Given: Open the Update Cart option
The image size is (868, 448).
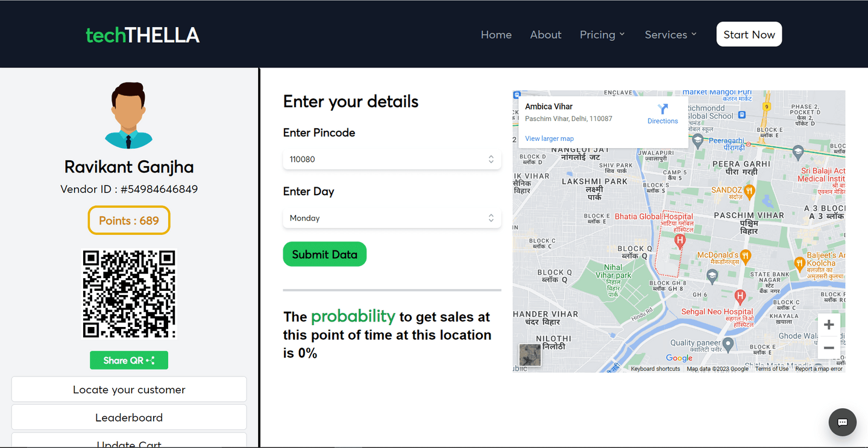Looking at the screenshot, I should pos(129,441).
